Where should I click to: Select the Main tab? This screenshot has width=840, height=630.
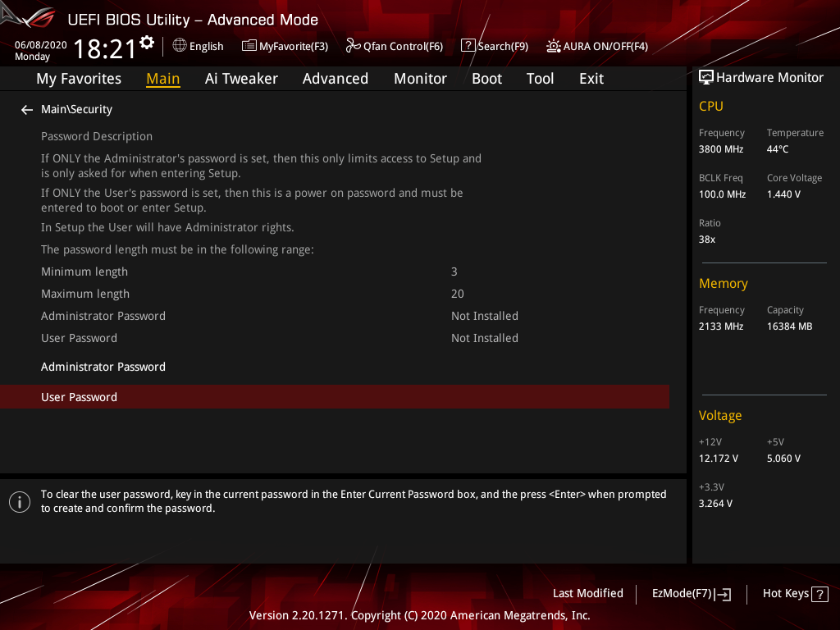163,79
